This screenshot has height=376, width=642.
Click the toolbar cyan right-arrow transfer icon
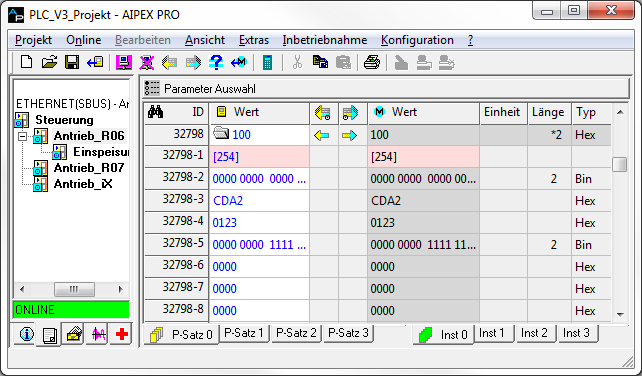[193, 63]
